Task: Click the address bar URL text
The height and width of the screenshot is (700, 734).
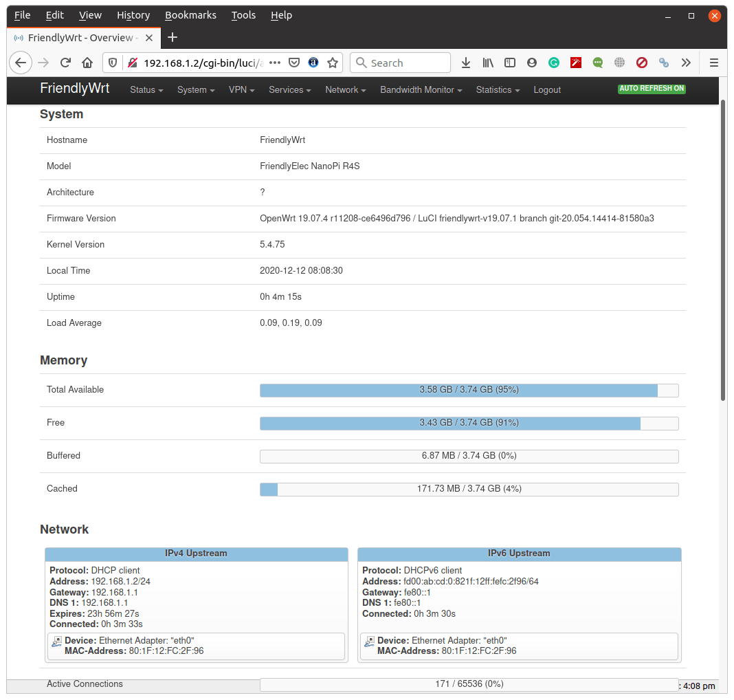Action: [x=203, y=63]
